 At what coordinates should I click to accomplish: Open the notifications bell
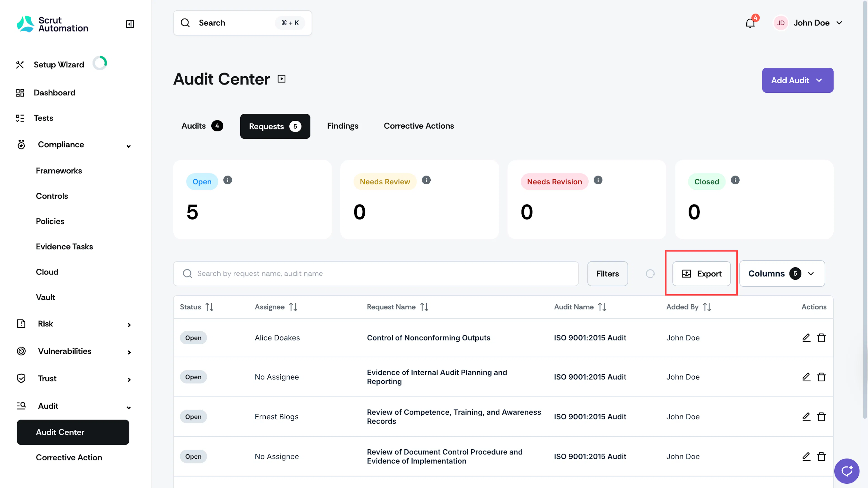[x=750, y=23]
